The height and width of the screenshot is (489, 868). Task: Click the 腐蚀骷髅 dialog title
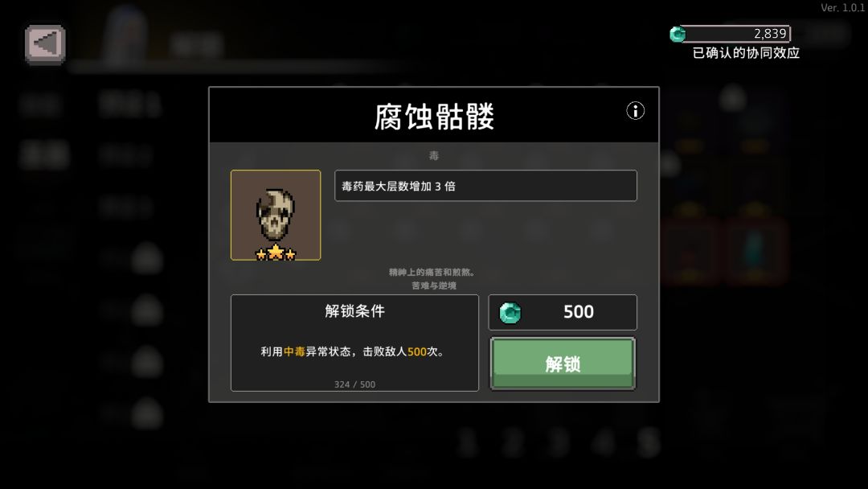pyautogui.click(x=434, y=117)
